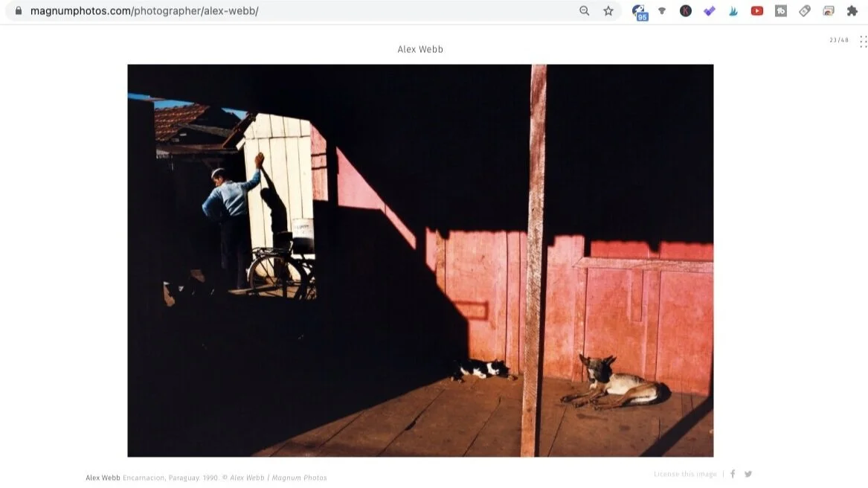The width and height of the screenshot is (868, 488).
Task: Open the dark circular K extension
Action: pos(685,10)
